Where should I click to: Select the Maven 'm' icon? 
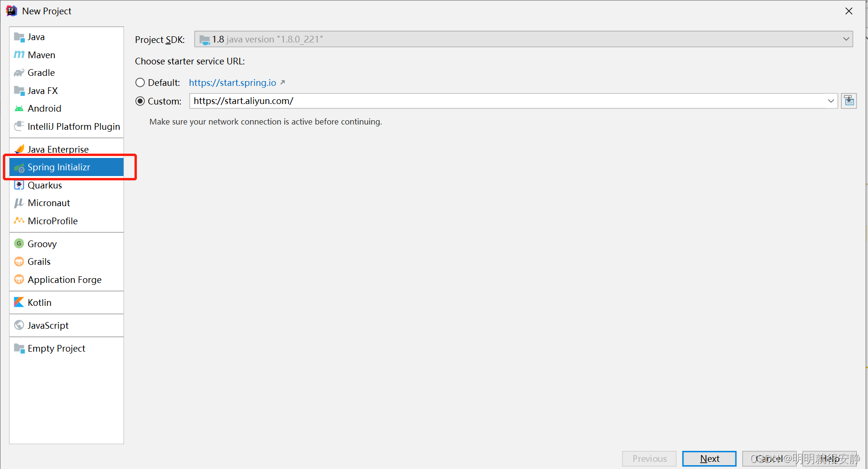pos(19,55)
